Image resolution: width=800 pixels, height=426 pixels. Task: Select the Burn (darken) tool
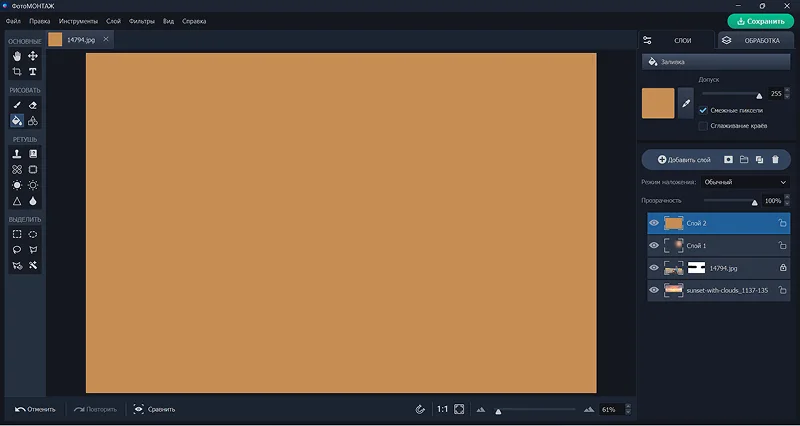[x=33, y=185]
